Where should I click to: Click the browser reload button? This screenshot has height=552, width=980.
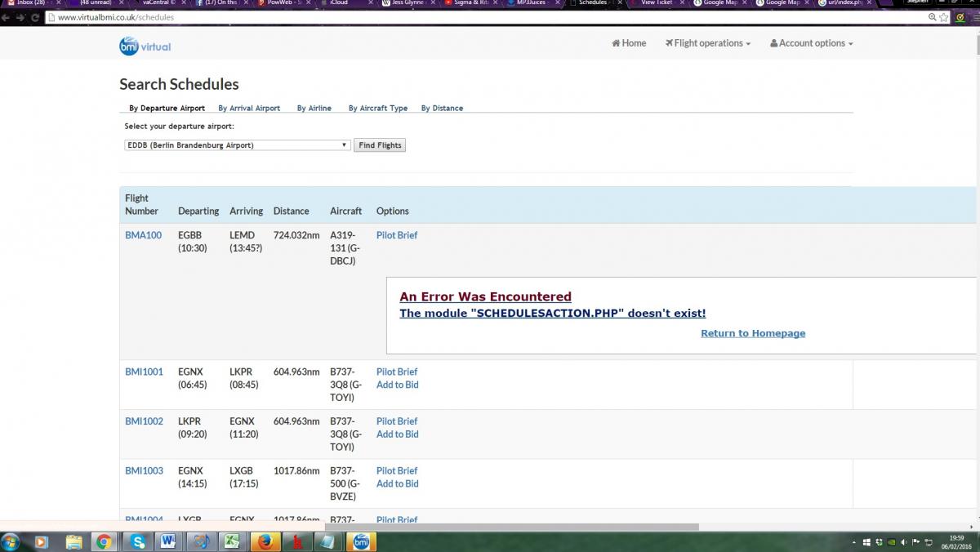[x=34, y=17]
